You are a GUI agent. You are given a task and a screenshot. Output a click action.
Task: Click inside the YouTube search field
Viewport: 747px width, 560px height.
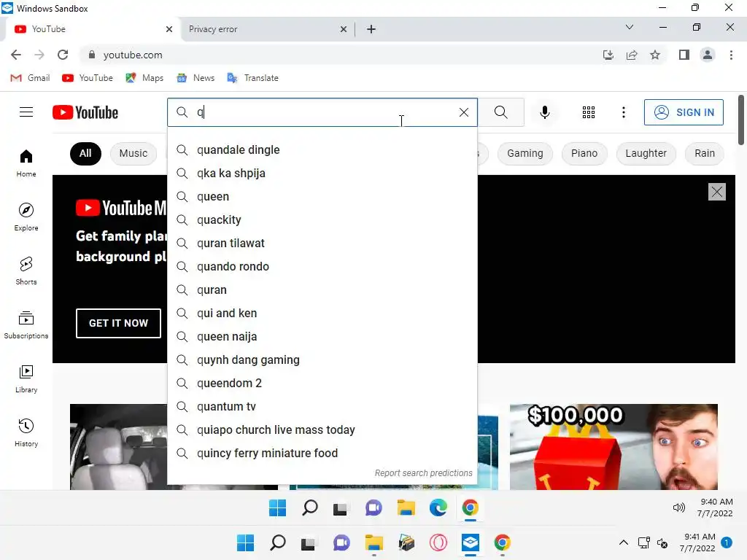point(324,112)
